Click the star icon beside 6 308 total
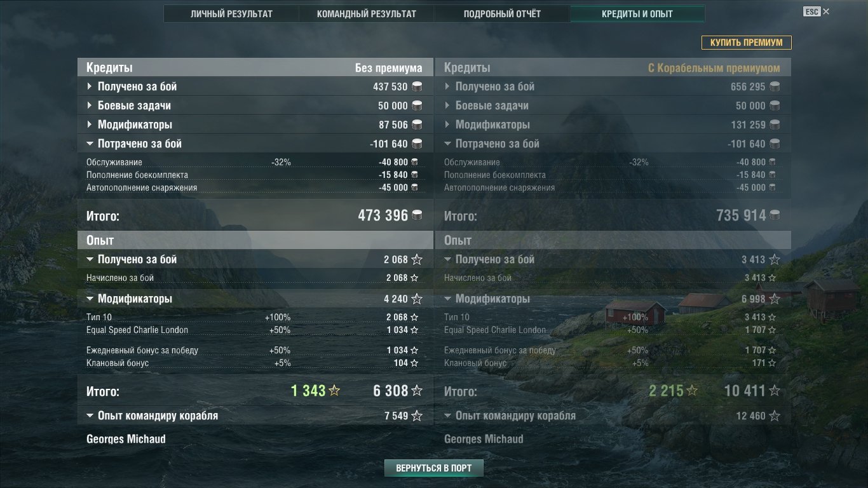This screenshot has width=868, height=488. pyautogui.click(x=417, y=391)
